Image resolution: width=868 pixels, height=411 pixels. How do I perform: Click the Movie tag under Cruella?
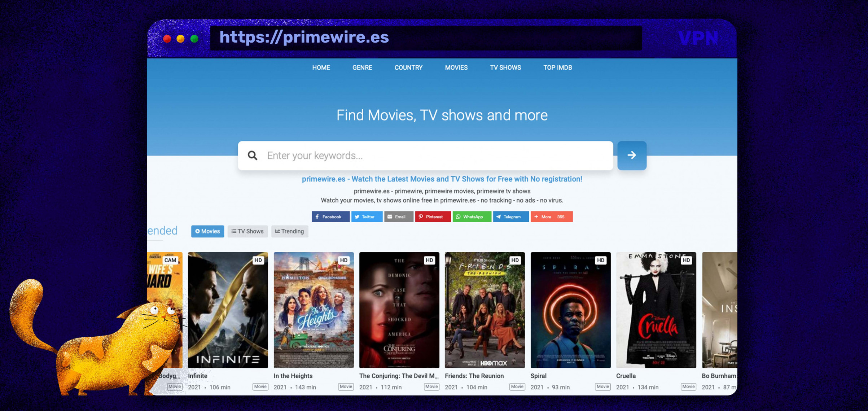[688, 386]
